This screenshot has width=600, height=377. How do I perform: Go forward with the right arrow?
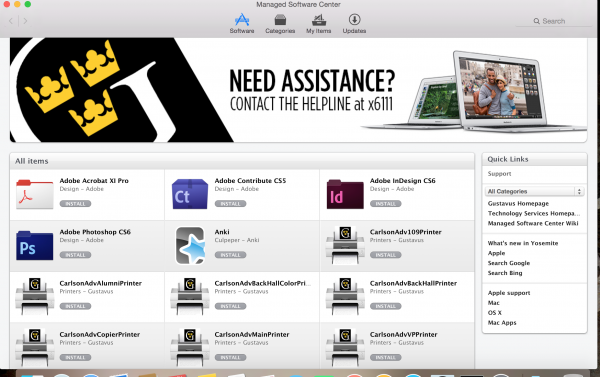tap(25, 21)
